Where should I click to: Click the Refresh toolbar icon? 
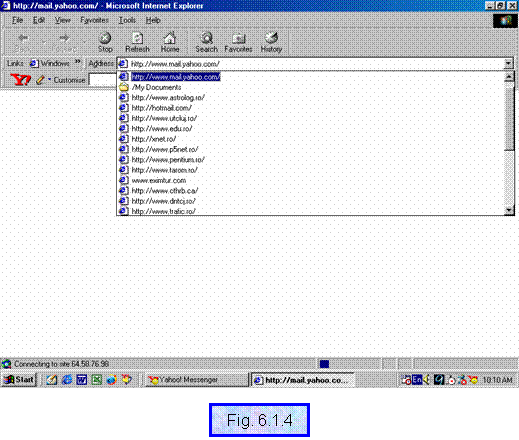(x=137, y=38)
